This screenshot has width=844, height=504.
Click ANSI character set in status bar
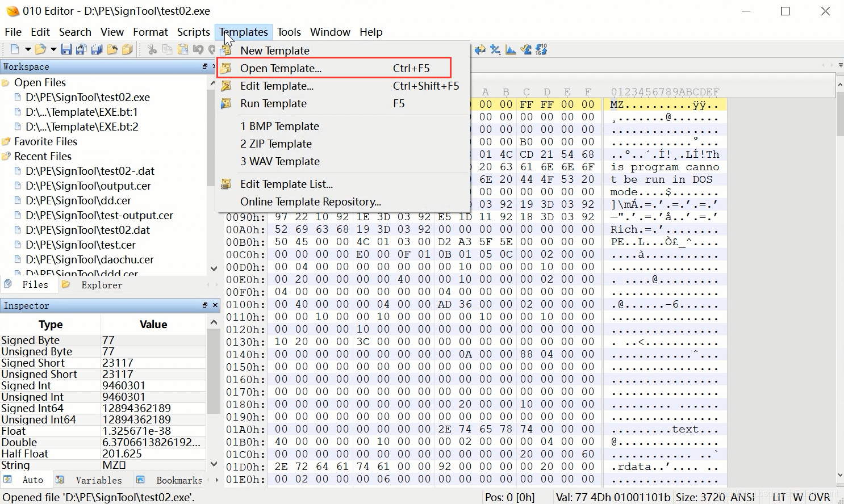[x=742, y=497]
